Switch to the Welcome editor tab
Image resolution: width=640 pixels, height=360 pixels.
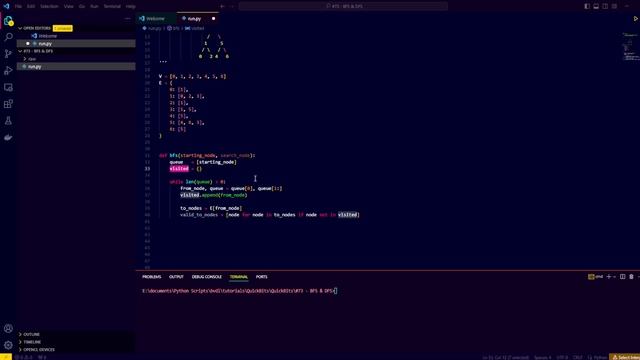click(156, 18)
